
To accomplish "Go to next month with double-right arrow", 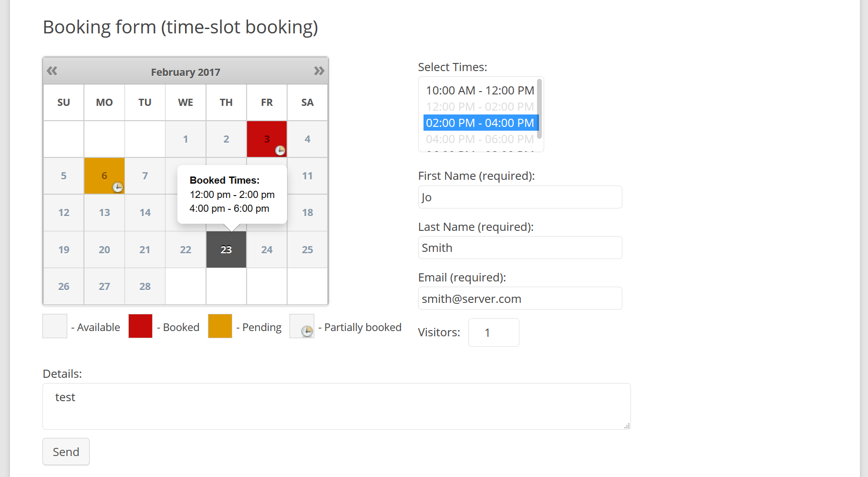I will coord(319,71).
